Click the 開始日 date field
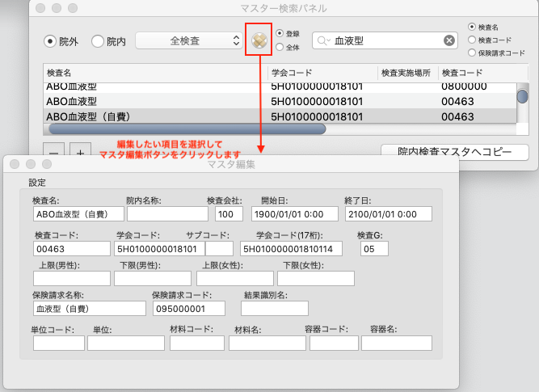The height and width of the screenshot is (392, 539). click(x=295, y=214)
